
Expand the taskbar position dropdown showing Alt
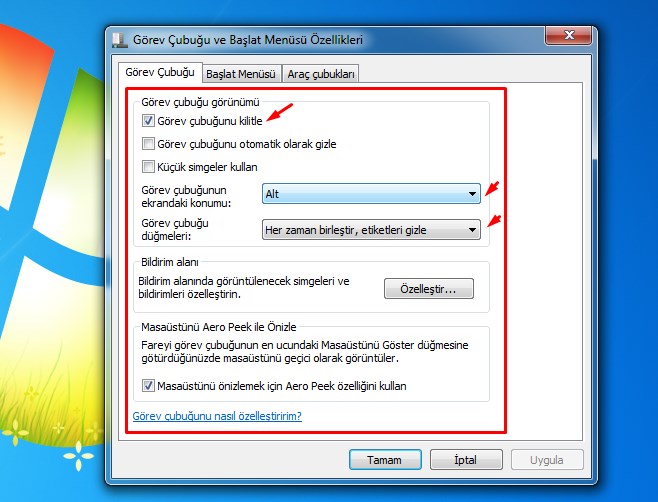pos(371,194)
